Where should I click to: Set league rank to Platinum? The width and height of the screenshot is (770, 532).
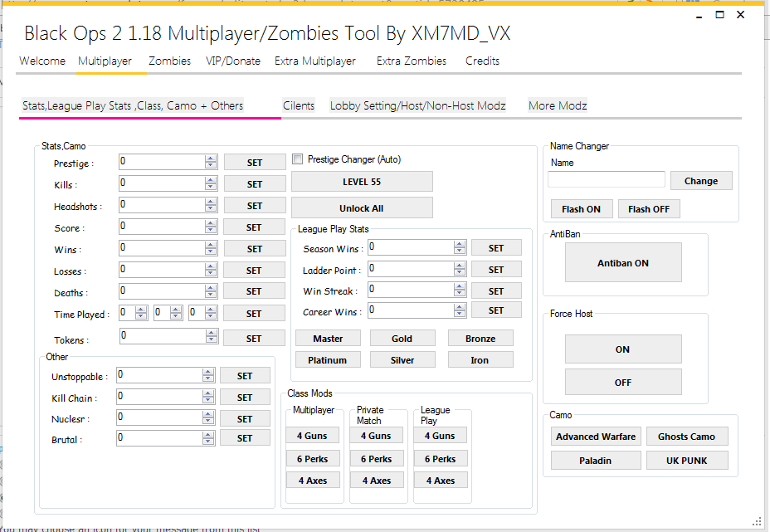[328, 360]
